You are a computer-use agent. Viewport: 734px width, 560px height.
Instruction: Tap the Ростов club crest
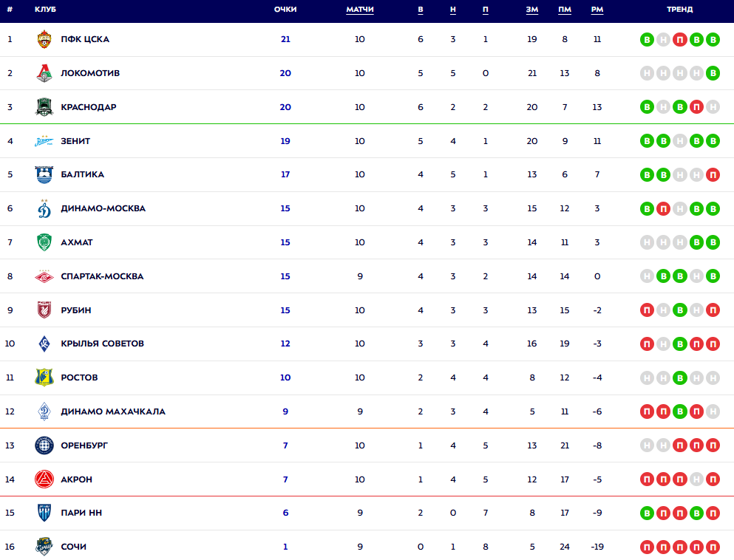44,378
